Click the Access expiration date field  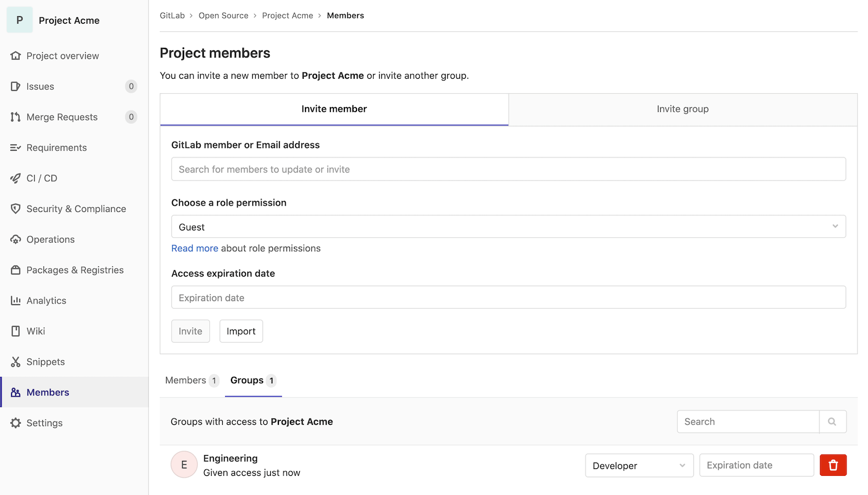pyautogui.click(x=508, y=298)
